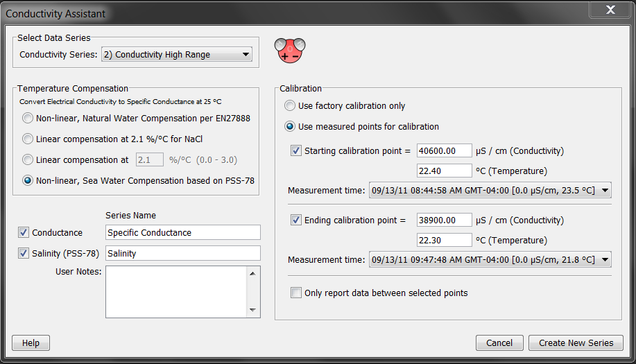636x364 pixels.
Task: Click the Create New Series button
Action: coord(576,343)
